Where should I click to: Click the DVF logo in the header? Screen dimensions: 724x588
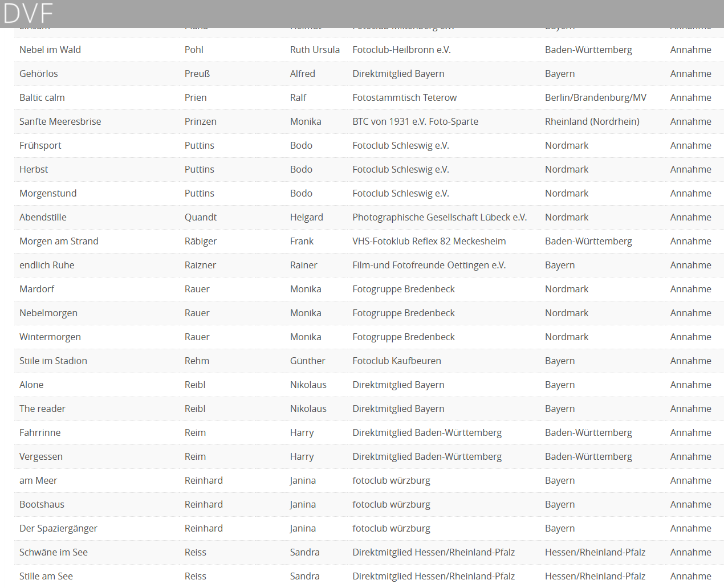[28, 14]
